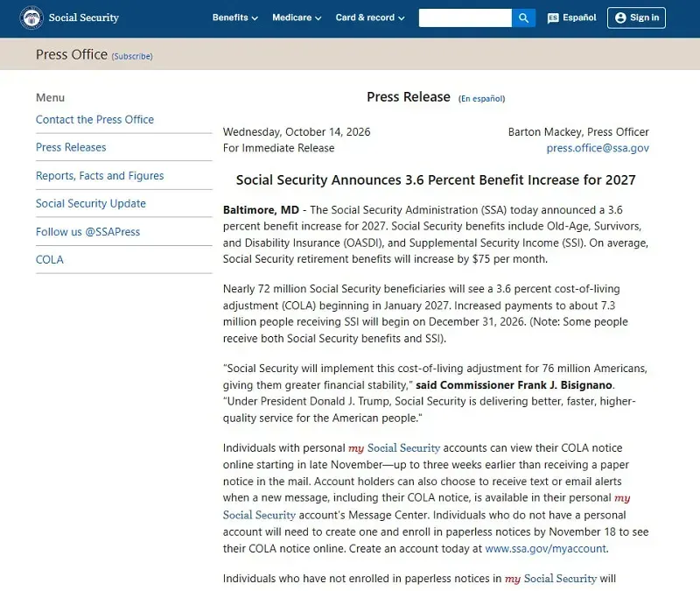Click the Baltimore, MD dateline
This screenshot has height=591, width=700.
pyautogui.click(x=261, y=210)
